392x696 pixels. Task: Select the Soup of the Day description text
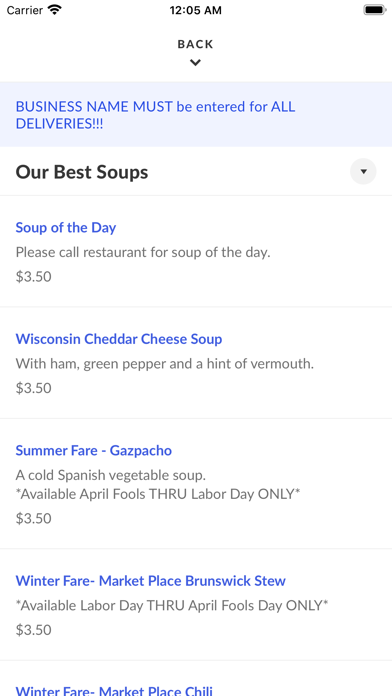click(143, 252)
